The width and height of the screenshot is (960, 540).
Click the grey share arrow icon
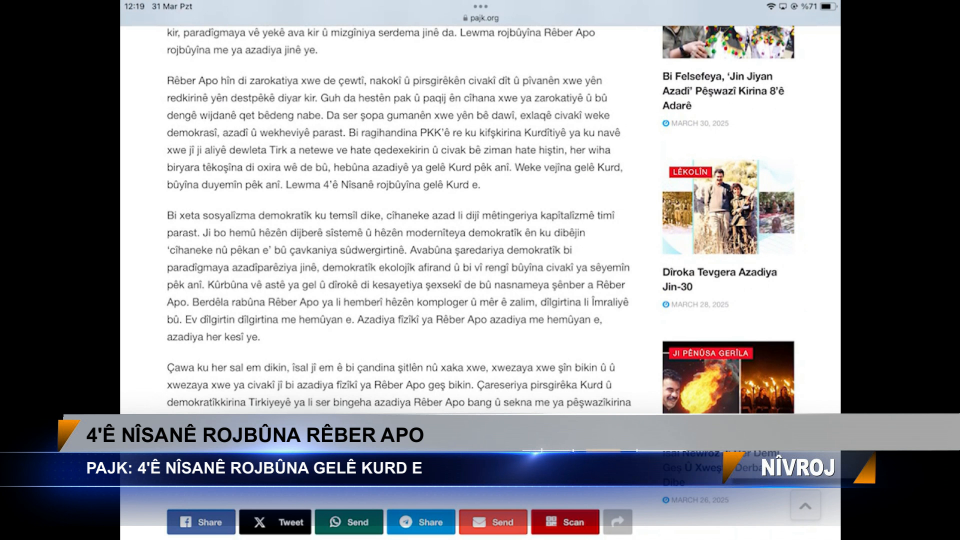coord(618,522)
